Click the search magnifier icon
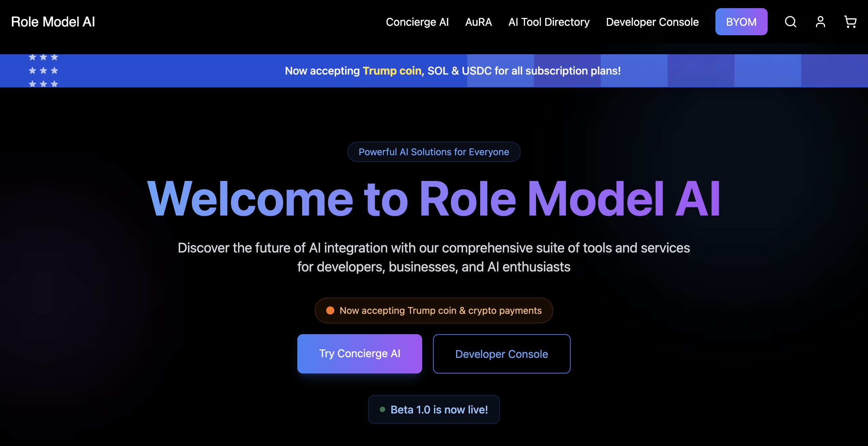This screenshot has height=446, width=868. tap(790, 22)
